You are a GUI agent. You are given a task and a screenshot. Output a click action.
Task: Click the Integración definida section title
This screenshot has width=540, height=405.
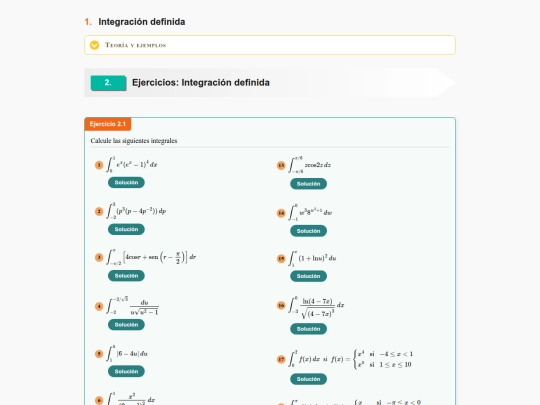(142, 22)
